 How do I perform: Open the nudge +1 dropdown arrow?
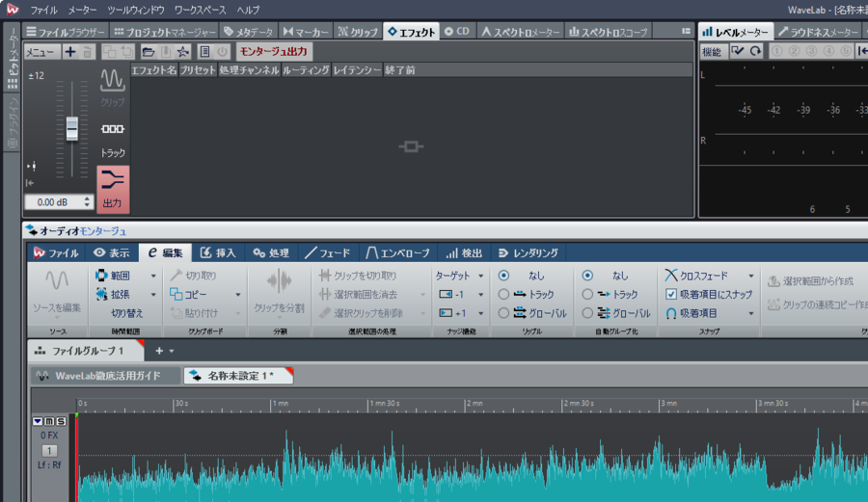click(480, 313)
